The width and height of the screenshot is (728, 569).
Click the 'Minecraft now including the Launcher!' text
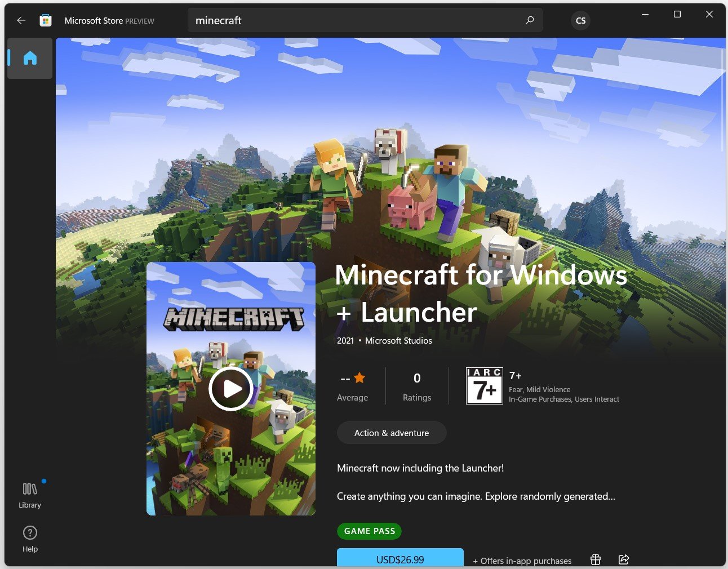pyautogui.click(x=420, y=468)
